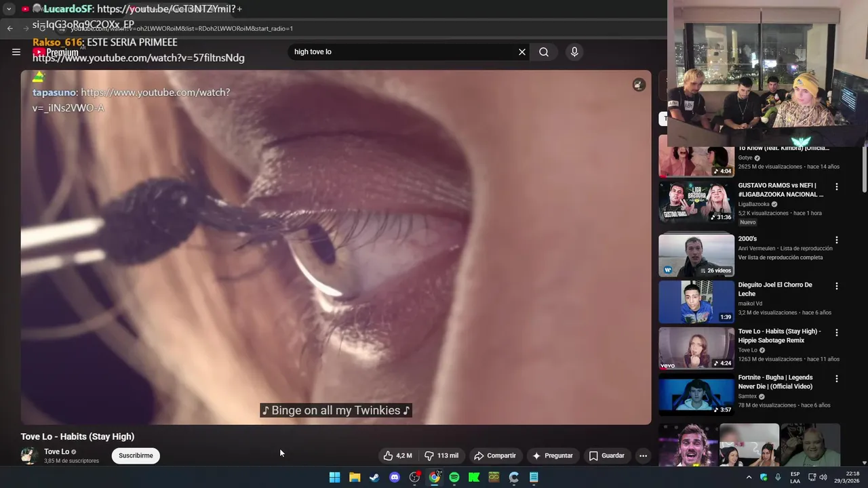The width and height of the screenshot is (868, 488).
Task: Open the 2000's playlist thumbnail
Action: pos(696,256)
